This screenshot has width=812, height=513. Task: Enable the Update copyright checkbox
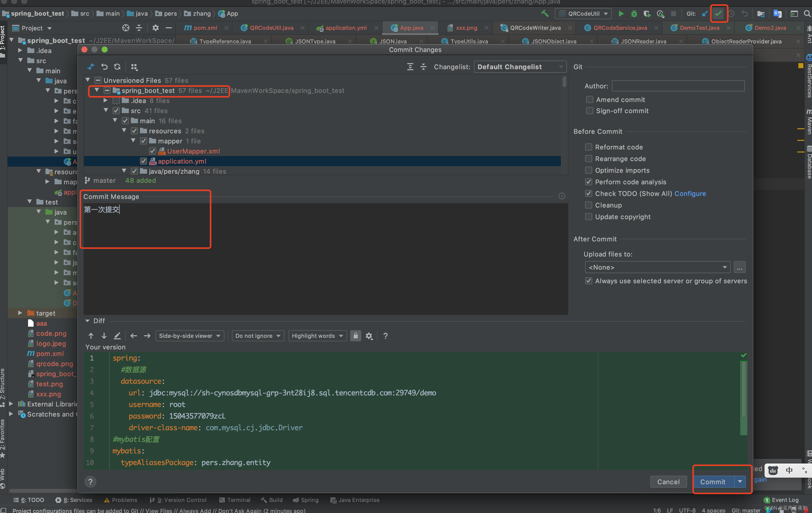pyautogui.click(x=588, y=217)
